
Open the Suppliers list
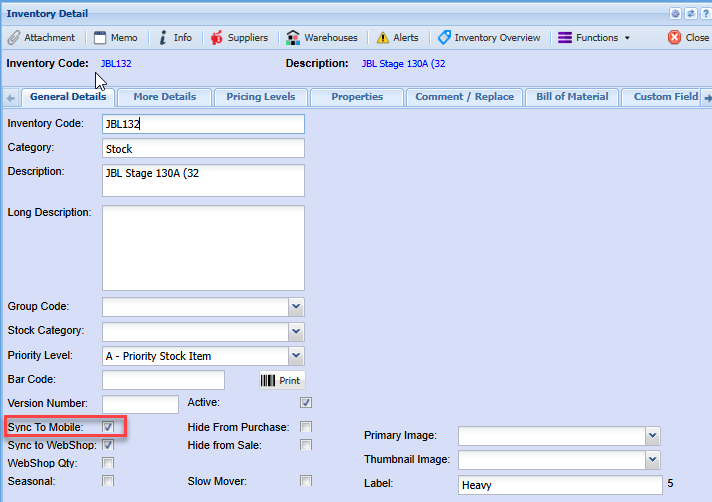239,38
